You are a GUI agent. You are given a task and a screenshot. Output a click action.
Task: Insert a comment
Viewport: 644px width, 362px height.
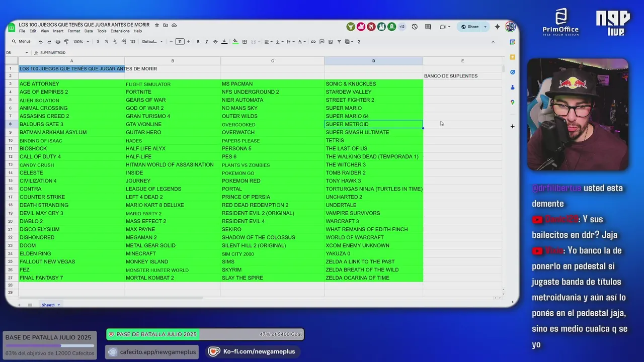(322, 42)
